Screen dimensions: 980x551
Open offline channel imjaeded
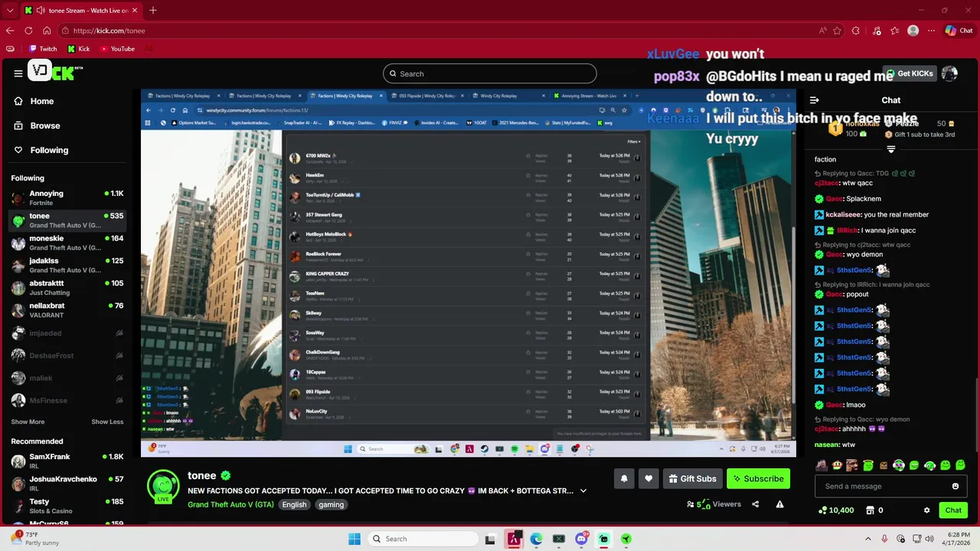(x=67, y=333)
